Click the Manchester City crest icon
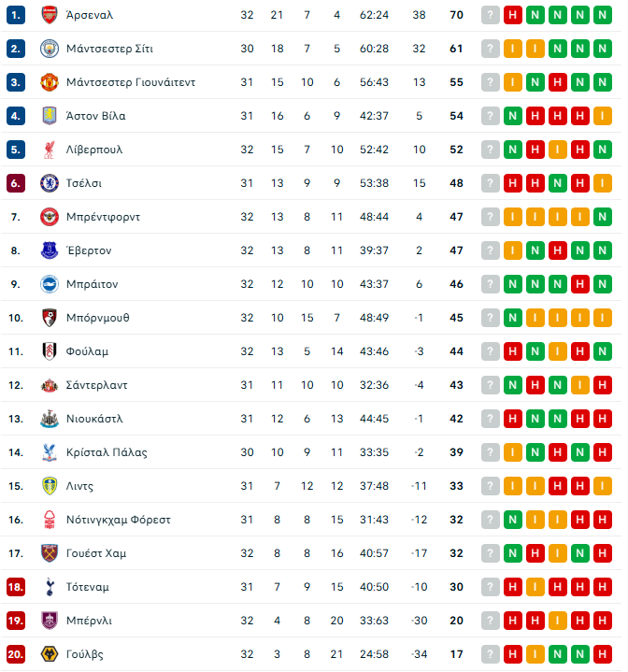Screen dimensions: 628x672 click(x=49, y=49)
